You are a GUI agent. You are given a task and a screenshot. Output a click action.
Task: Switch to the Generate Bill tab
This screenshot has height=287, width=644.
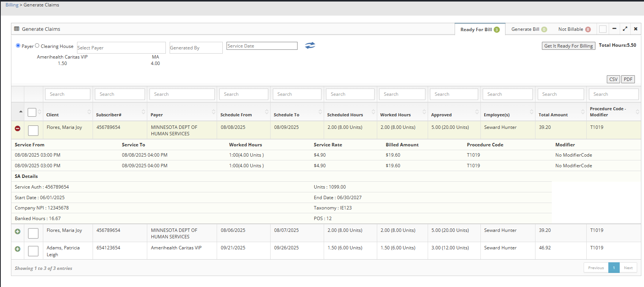click(525, 29)
